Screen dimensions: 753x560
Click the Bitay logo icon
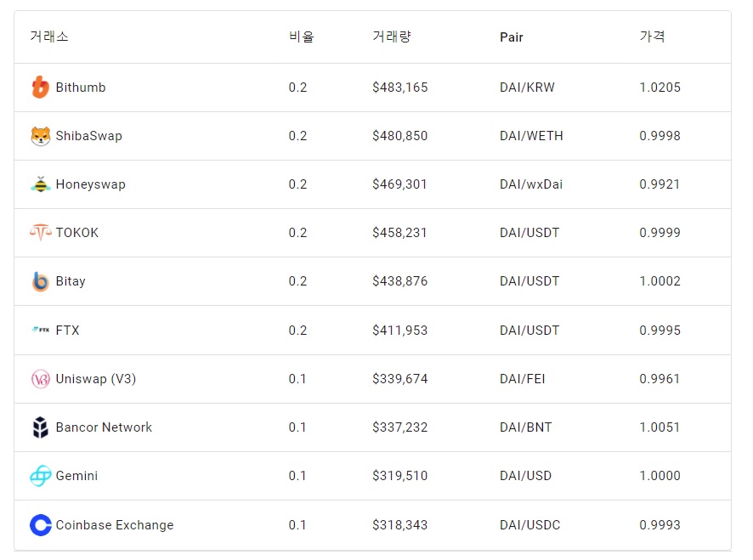click(40, 281)
